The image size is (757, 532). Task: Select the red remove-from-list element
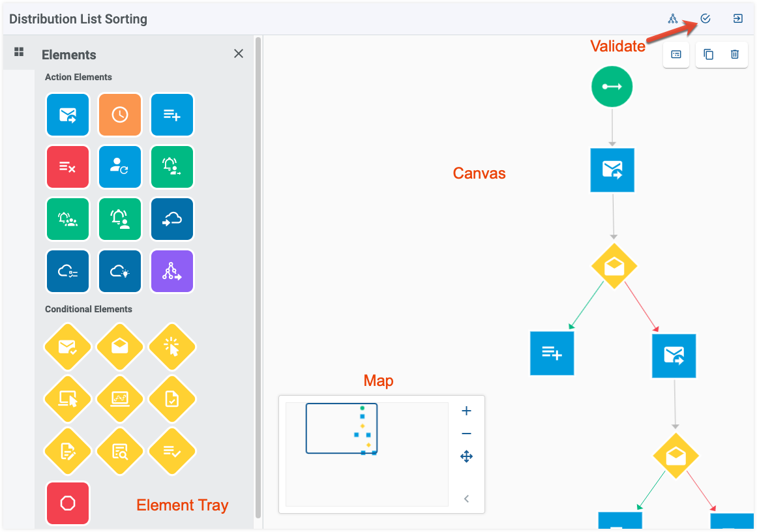coord(68,166)
